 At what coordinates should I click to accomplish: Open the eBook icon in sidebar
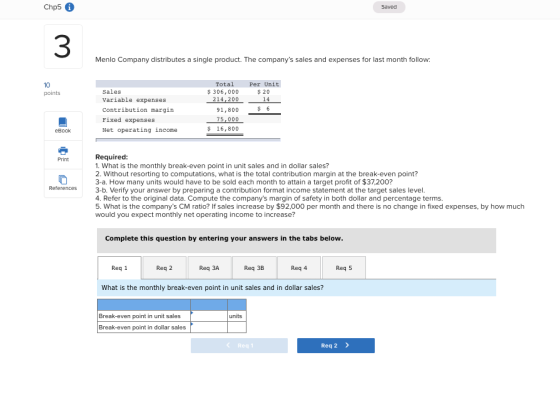coord(63,122)
